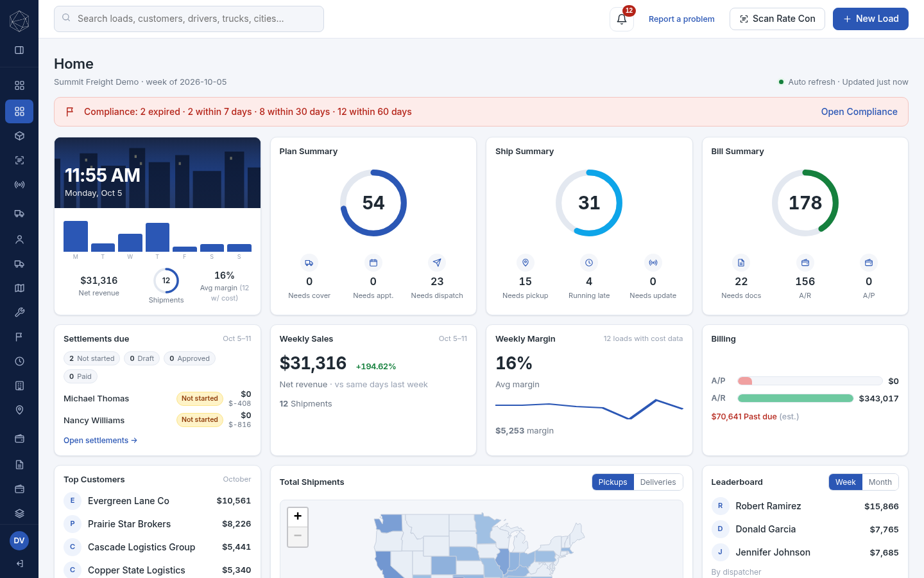Switch Total Shipments to Pickups
Viewport: 924px width, 578px height.
(x=613, y=482)
